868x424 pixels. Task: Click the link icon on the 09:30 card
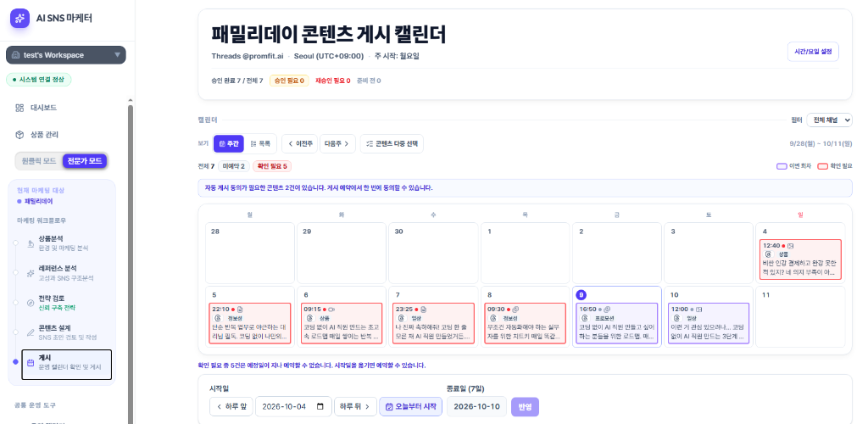coord(515,310)
